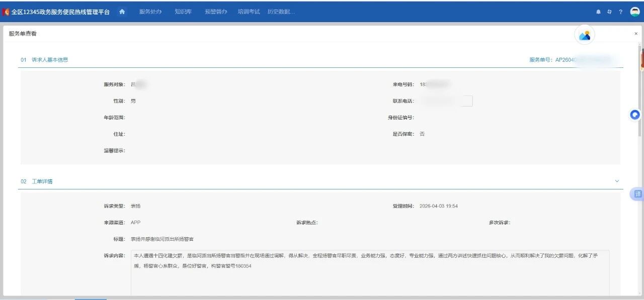The image size is (644, 300).
Task: Click the vertical scrollbar of the panel
Action: (641, 151)
